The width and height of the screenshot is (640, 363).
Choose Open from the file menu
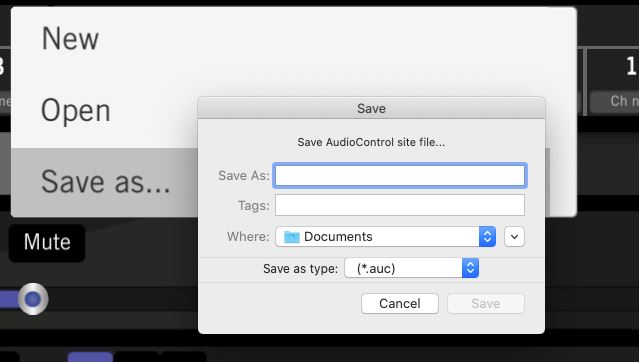76,111
